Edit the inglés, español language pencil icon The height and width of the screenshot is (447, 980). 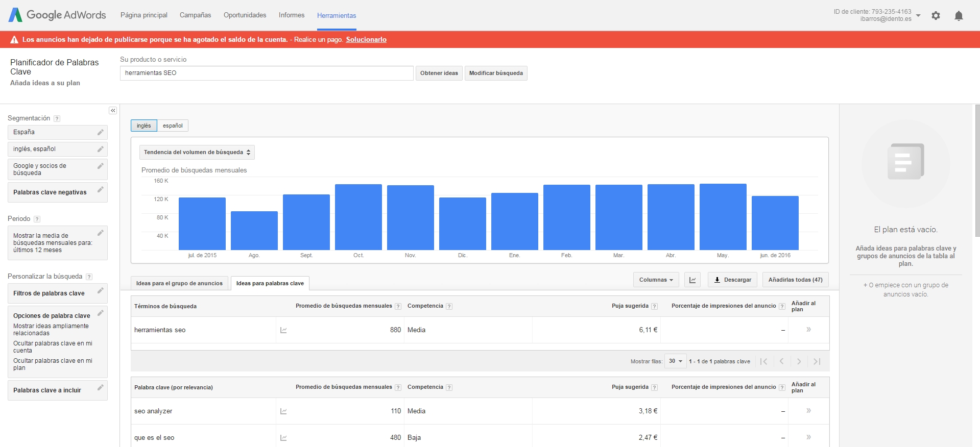(x=101, y=149)
